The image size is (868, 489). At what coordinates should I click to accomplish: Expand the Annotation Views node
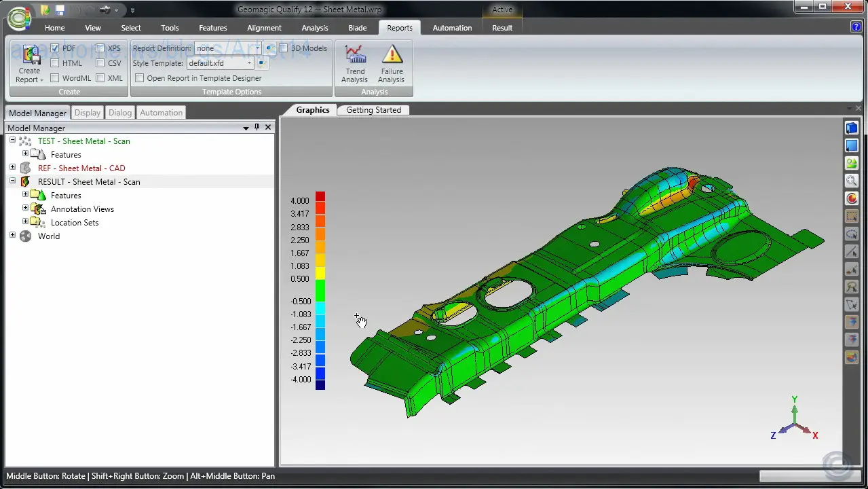point(26,209)
